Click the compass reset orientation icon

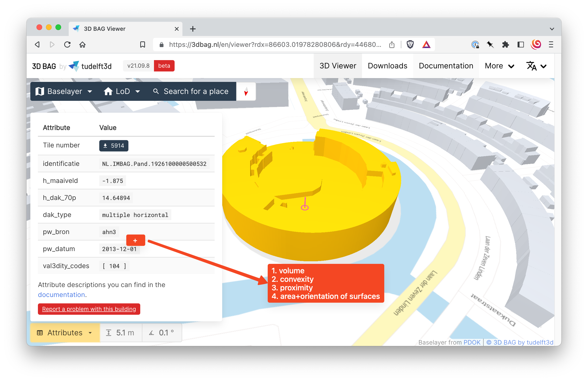click(x=246, y=92)
